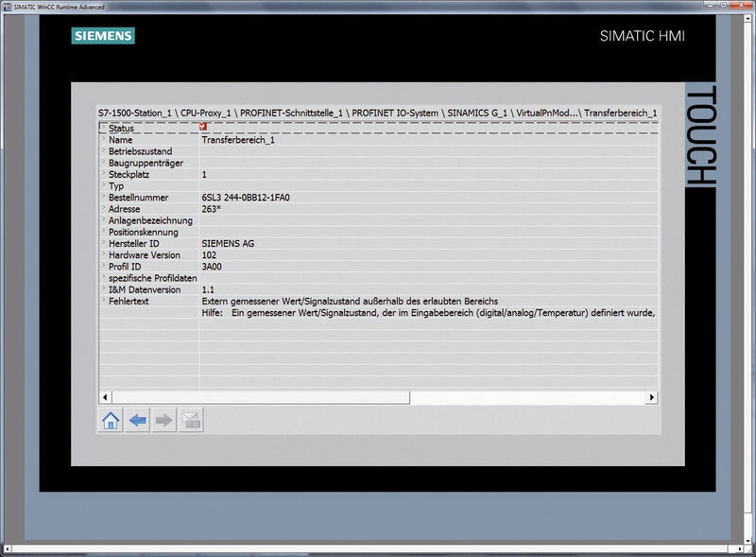The height and width of the screenshot is (557, 756).
Task: Click the 'Hilfe:' help text line
Action: [428, 313]
